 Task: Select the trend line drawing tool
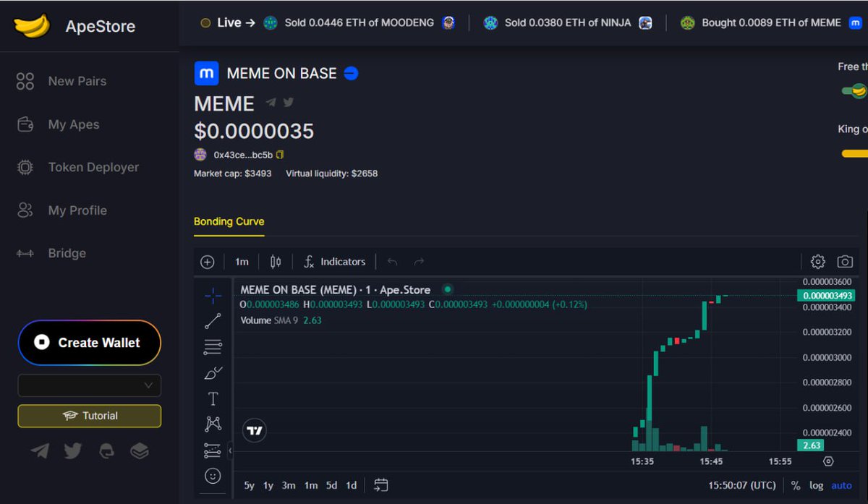point(213,321)
